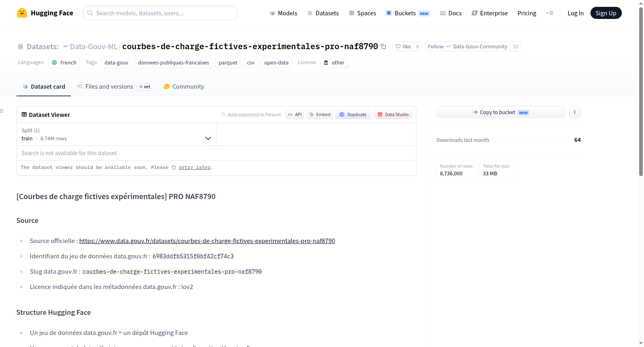Screen dimensions: 644x347
Task: Click the follower count 10
Action: (516, 46)
